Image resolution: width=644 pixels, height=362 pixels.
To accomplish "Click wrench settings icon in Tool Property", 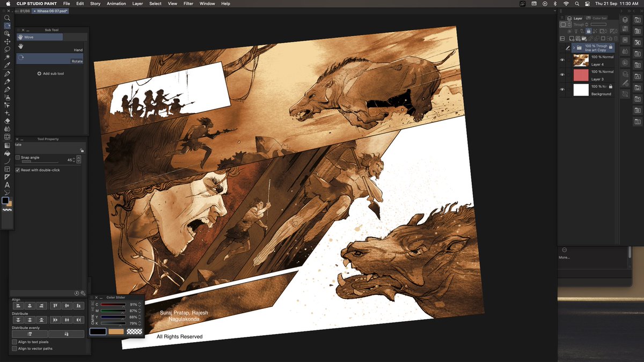I will (x=83, y=293).
